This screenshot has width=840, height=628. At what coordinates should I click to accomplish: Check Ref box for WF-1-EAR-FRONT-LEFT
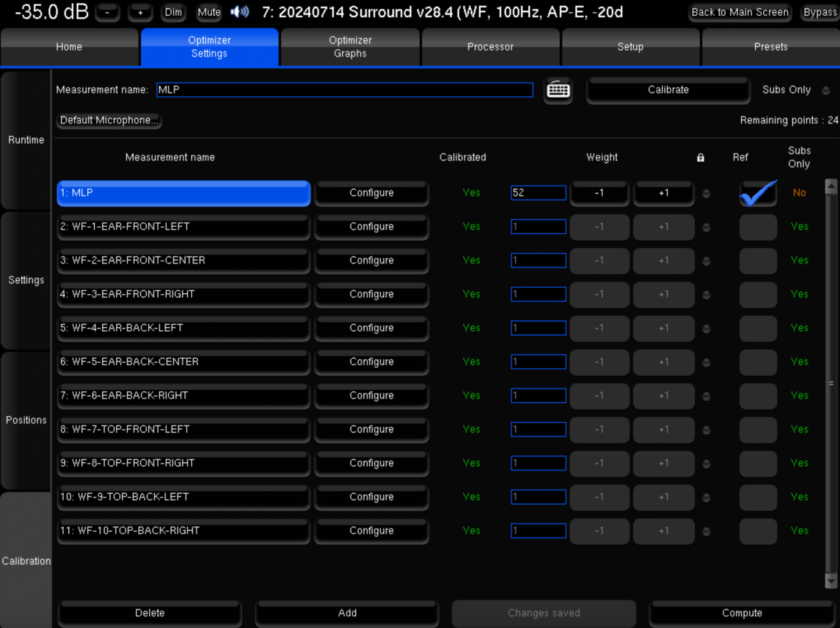click(x=758, y=227)
